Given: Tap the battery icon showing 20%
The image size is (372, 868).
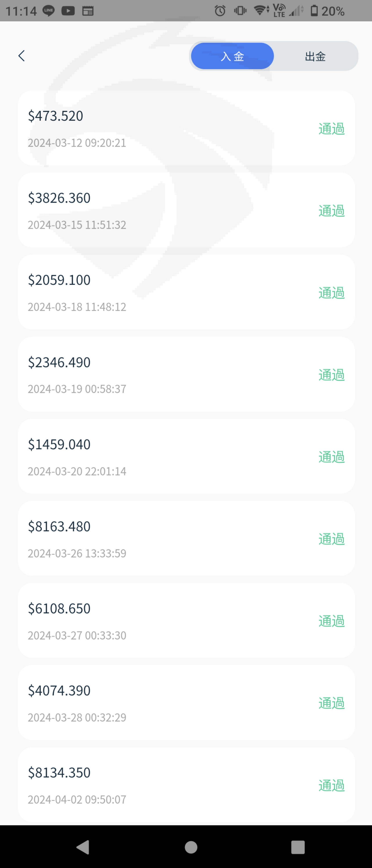Looking at the screenshot, I should 314,11.
